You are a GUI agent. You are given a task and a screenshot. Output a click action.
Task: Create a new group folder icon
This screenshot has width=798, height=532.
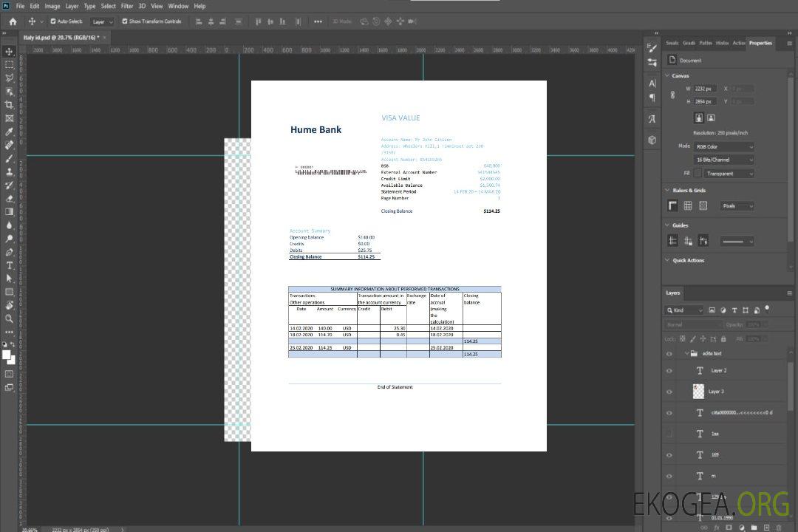pyautogui.click(x=754, y=528)
